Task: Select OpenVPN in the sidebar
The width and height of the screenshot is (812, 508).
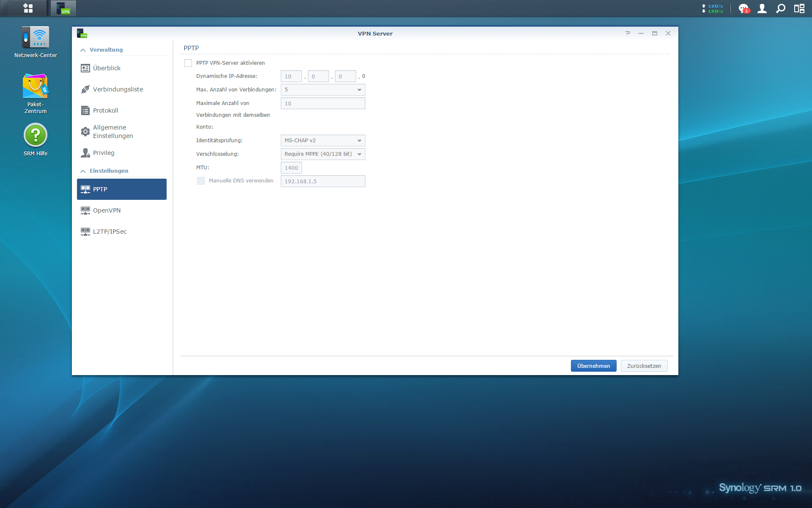Action: tap(107, 210)
